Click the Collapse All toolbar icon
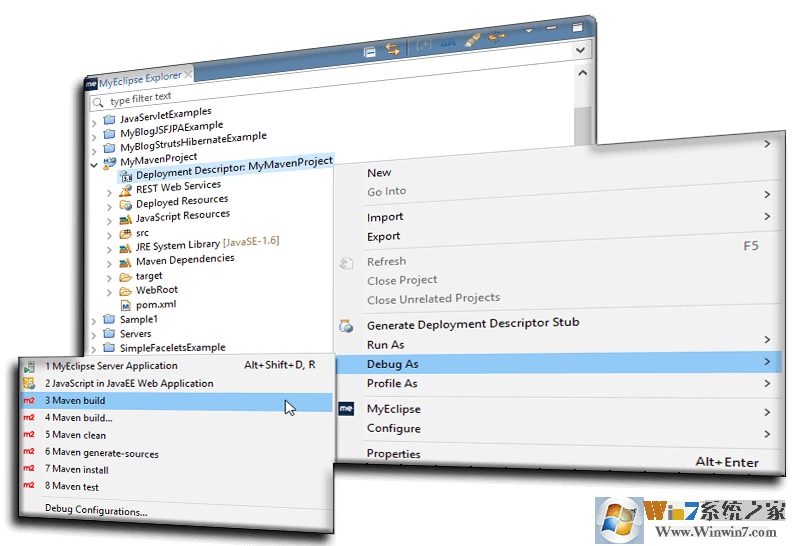The image size is (793, 546). pyautogui.click(x=369, y=50)
